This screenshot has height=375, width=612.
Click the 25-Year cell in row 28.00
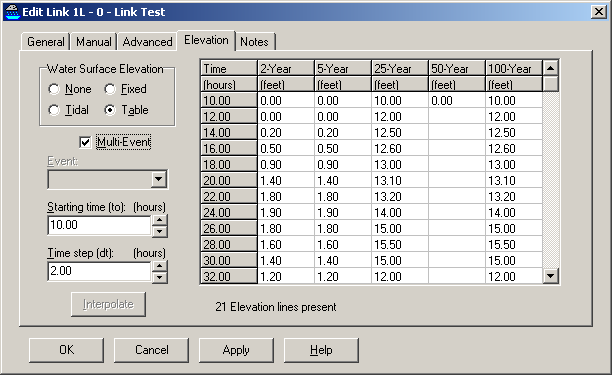[400, 245]
